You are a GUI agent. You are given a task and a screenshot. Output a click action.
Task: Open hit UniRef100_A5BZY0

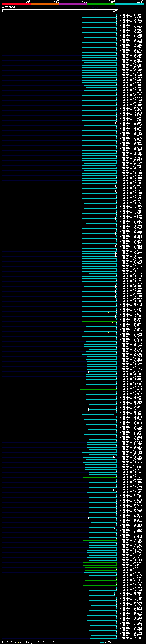tap(131, 371)
